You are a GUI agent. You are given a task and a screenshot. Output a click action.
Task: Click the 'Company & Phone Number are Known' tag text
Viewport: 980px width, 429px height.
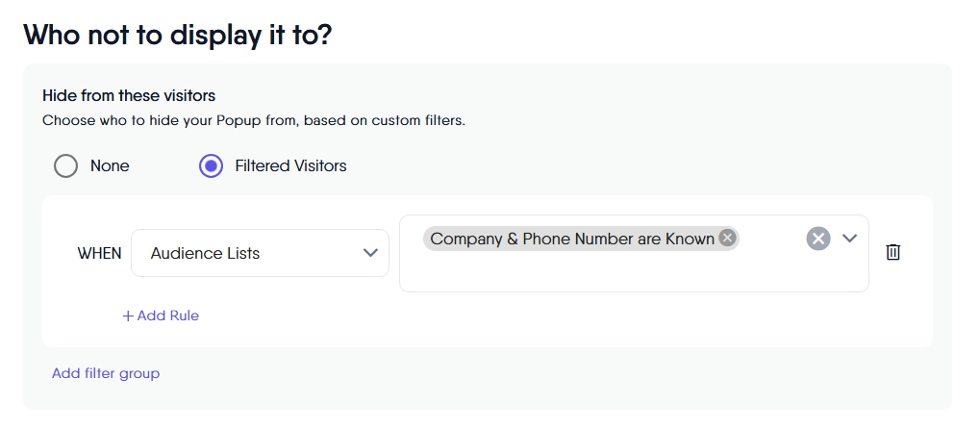(571, 239)
